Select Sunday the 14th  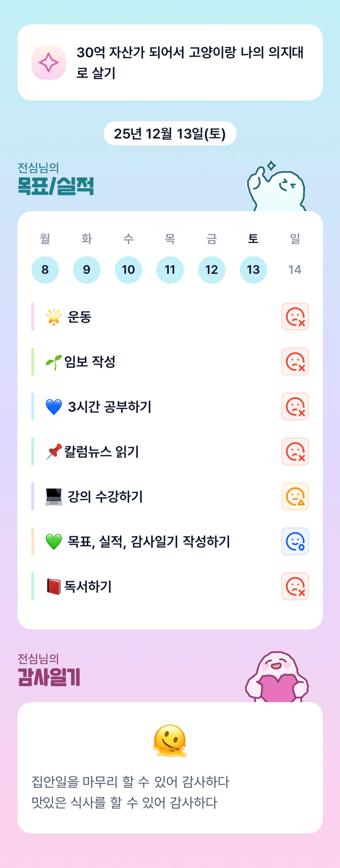[295, 269]
